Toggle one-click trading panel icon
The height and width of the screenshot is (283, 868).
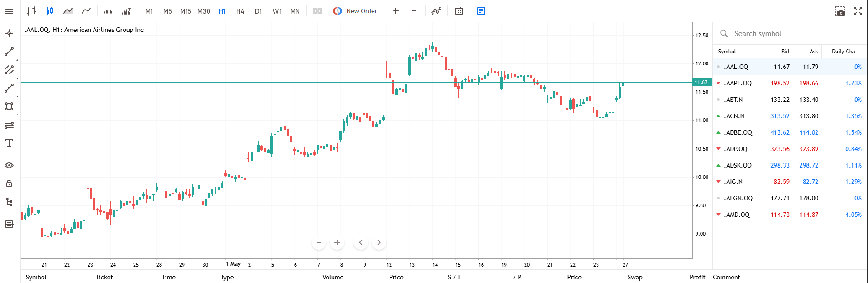point(317,11)
